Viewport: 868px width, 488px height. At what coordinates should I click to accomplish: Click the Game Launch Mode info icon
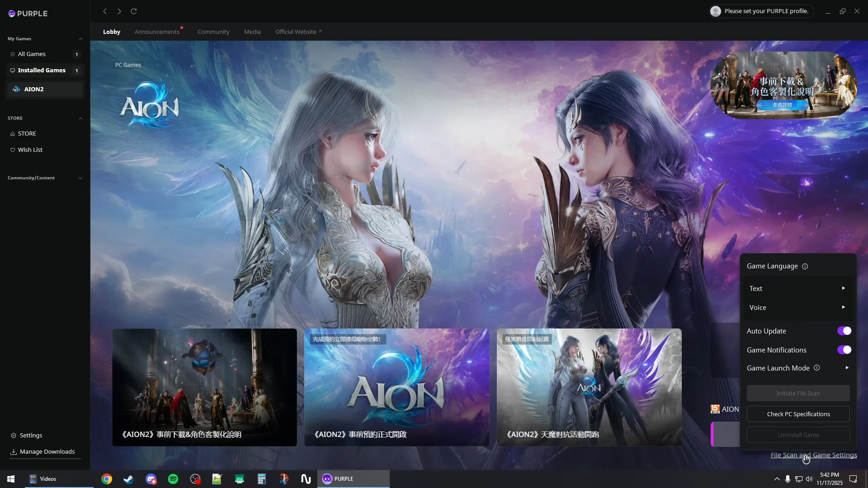pyautogui.click(x=816, y=368)
